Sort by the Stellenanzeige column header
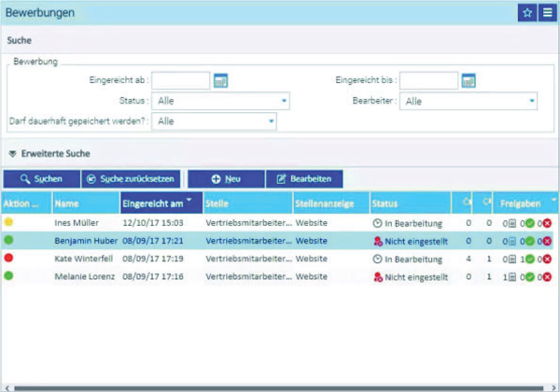 pos(331,203)
